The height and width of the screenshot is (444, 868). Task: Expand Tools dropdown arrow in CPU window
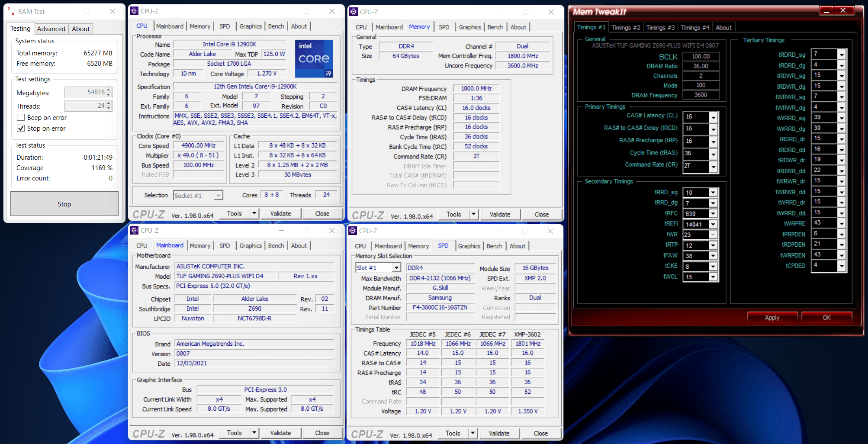(x=254, y=213)
